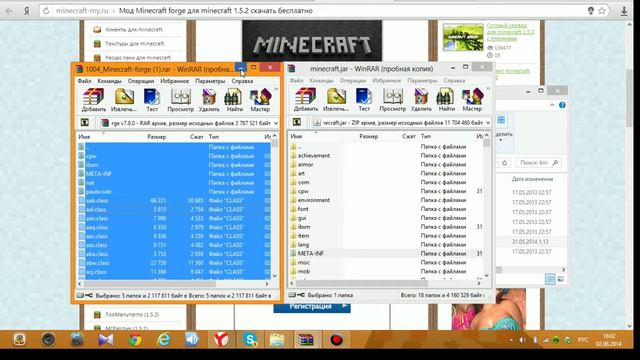
Task: Open Chrome from the taskbar
Action: (x=135, y=340)
